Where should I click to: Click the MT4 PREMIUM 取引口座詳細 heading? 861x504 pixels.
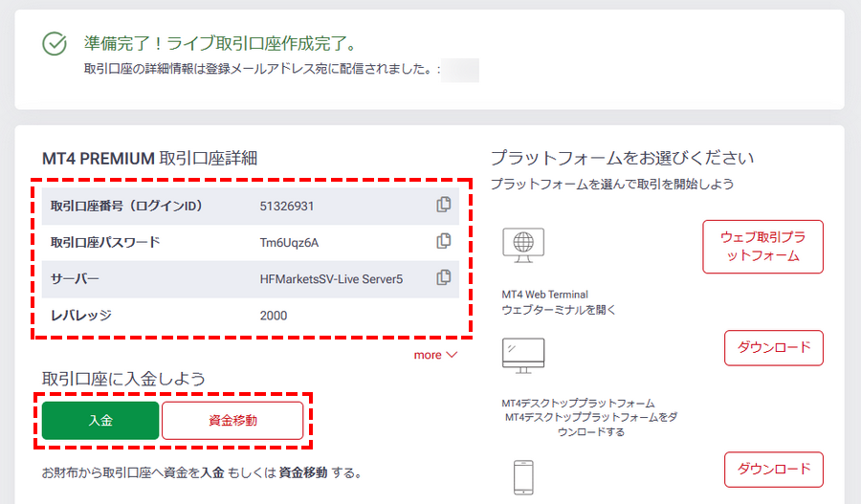pos(149,158)
